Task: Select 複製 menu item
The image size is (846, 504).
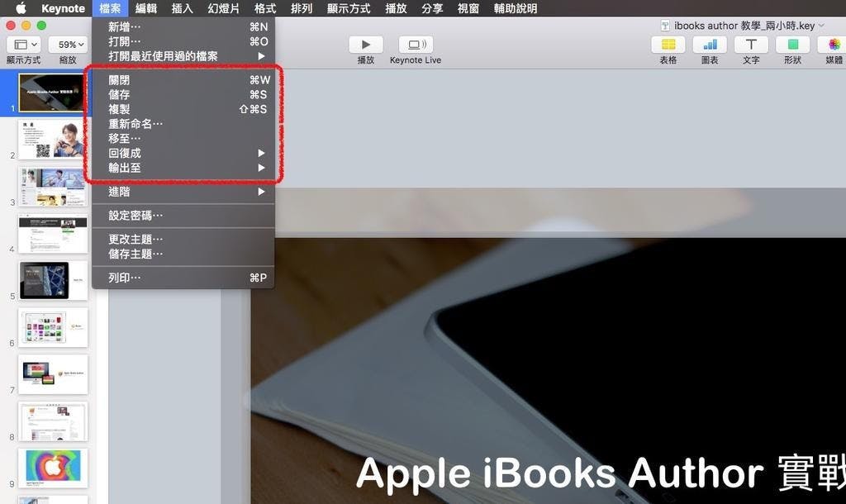Action: (x=183, y=109)
